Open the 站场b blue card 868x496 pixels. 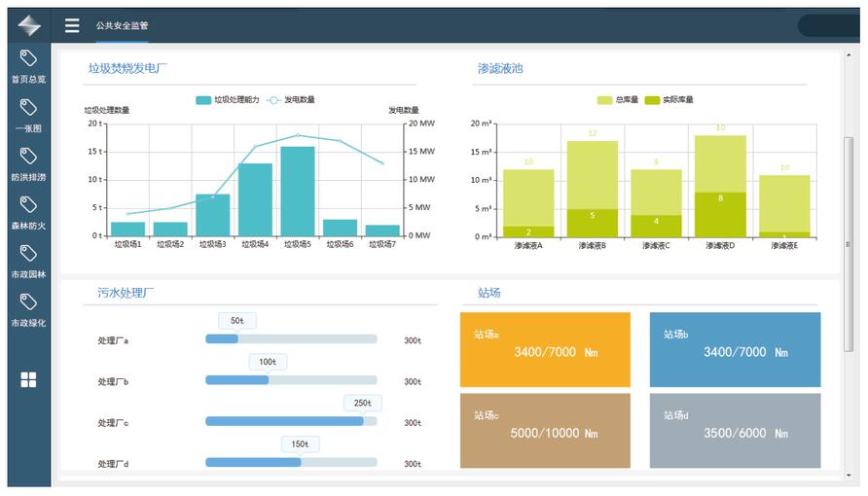click(735, 349)
